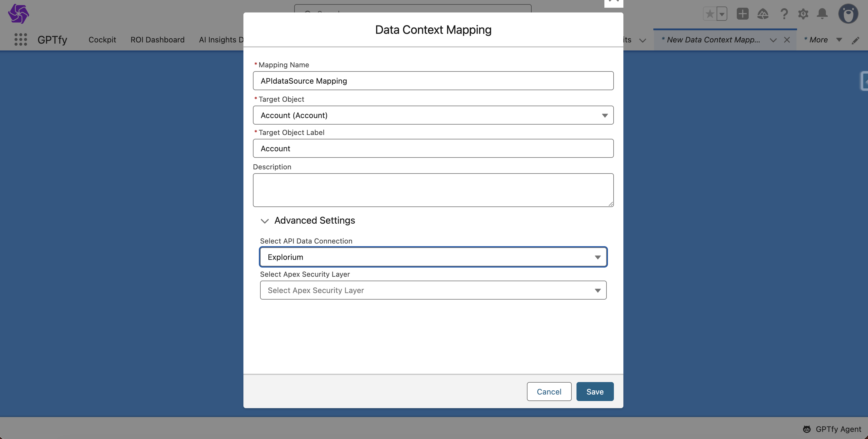Open the Trailhead guidance icon
The image size is (868, 439).
[763, 14]
